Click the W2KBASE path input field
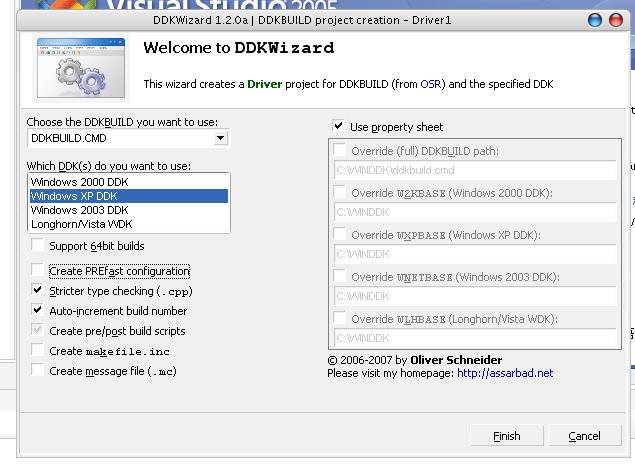 475,212
